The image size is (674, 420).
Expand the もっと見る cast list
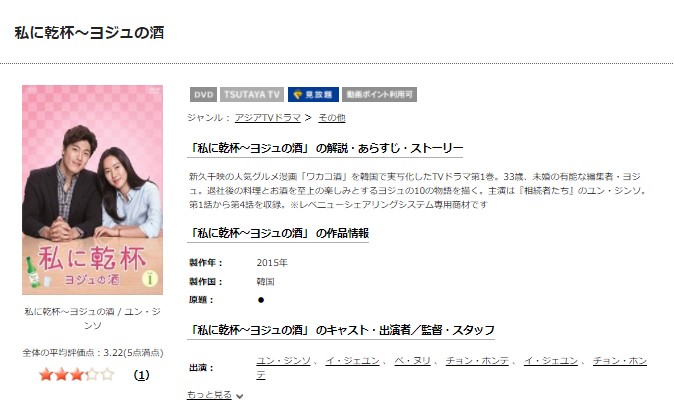click(x=209, y=395)
